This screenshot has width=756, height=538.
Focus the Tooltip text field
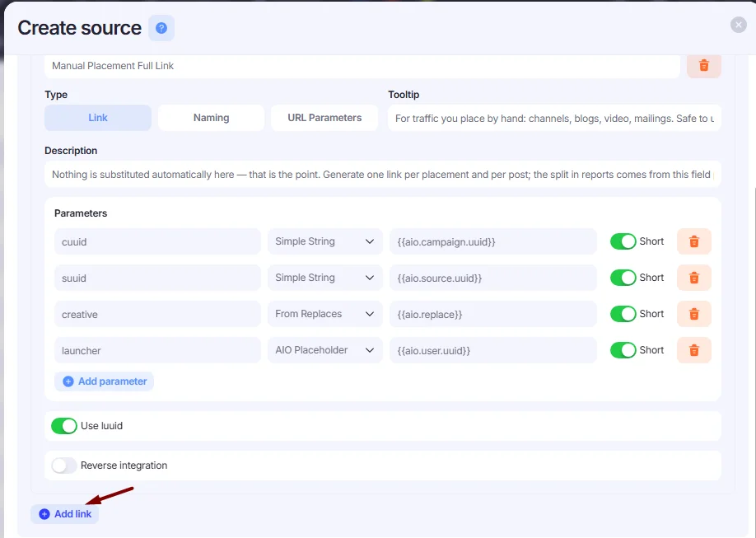[x=554, y=118]
